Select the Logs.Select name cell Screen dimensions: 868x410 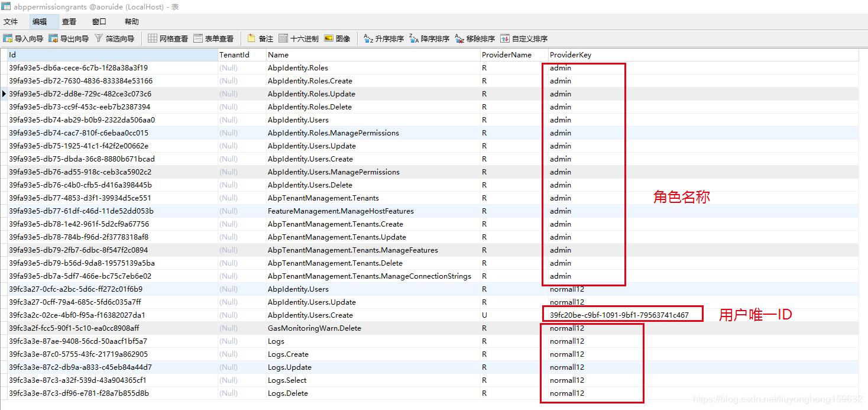373,380
